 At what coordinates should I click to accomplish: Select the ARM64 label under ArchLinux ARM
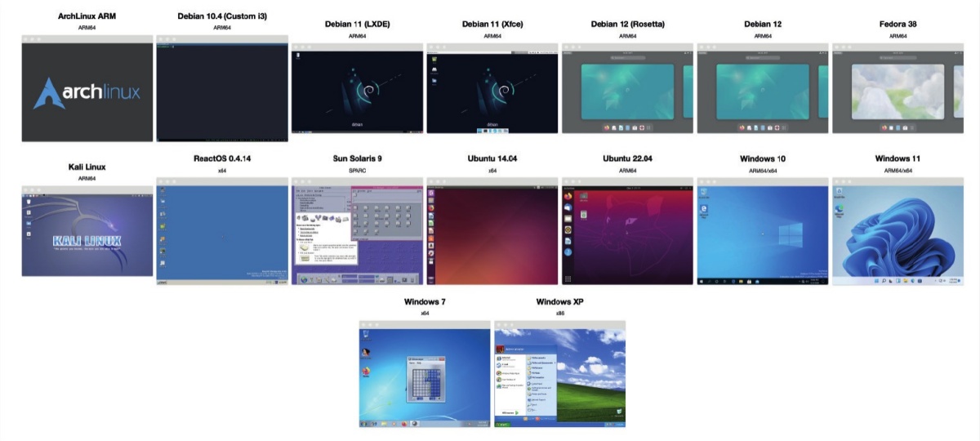87,27
